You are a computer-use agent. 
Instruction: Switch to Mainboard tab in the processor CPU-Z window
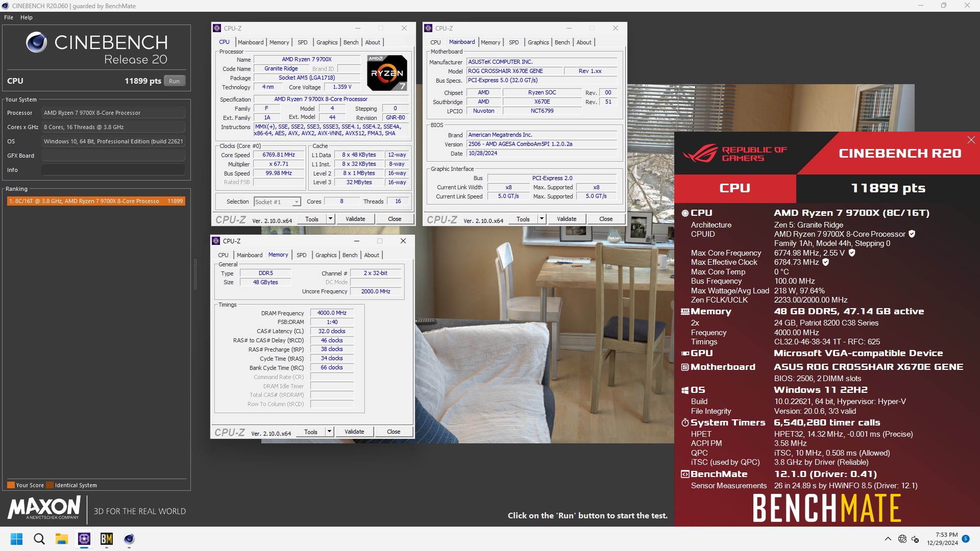tap(251, 42)
